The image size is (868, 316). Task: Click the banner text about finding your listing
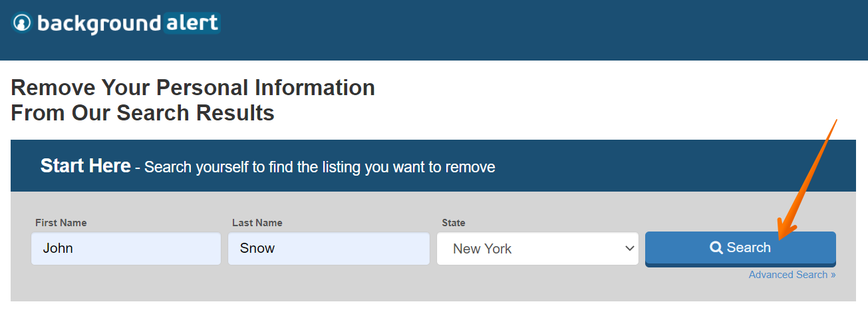320,167
